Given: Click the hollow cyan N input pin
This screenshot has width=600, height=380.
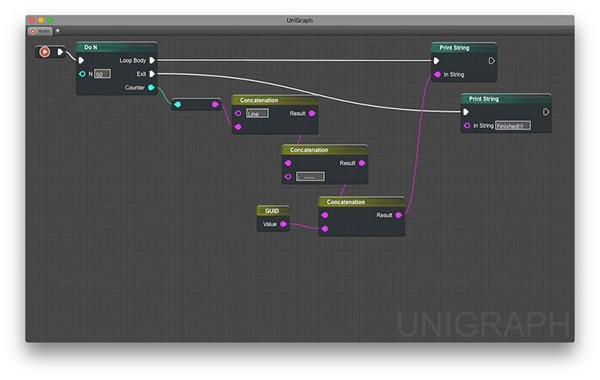Looking at the screenshot, I should pyautogui.click(x=82, y=74).
